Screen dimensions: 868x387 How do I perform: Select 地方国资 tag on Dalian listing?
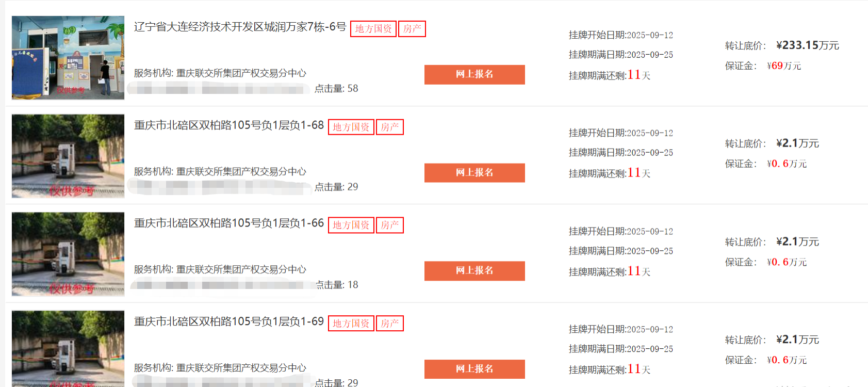373,29
